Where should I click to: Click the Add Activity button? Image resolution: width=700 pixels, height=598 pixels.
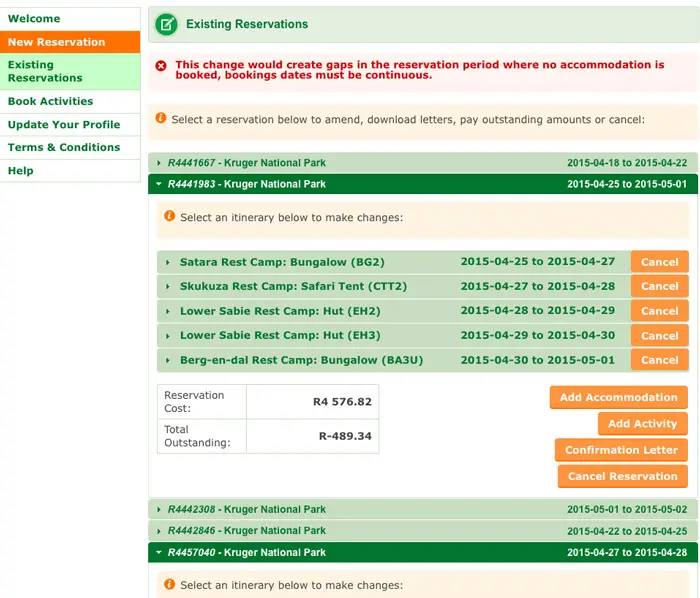click(x=642, y=424)
